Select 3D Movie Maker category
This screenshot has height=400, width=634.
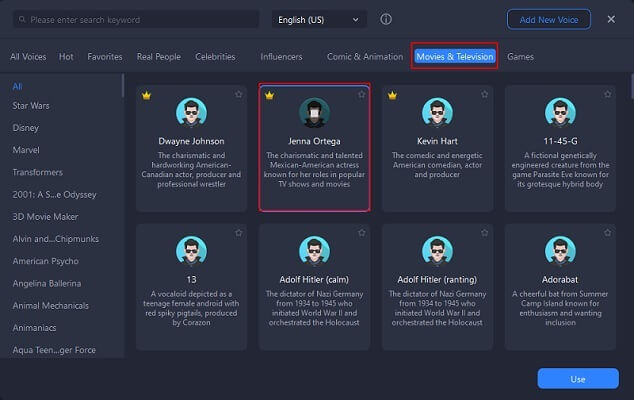pos(45,217)
